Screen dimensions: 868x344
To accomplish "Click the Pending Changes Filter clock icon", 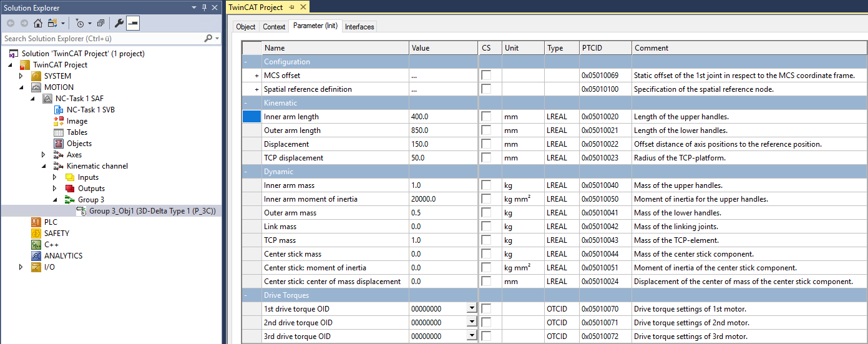I will [80, 23].
